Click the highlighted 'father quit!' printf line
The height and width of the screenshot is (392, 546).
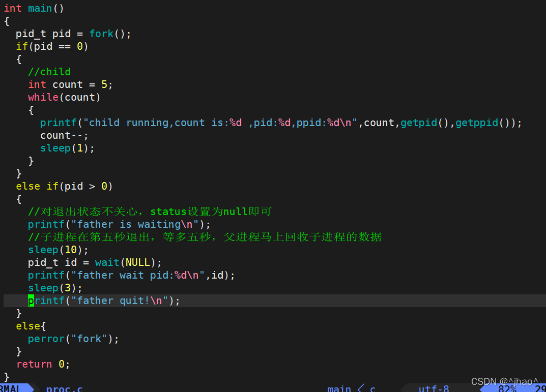coord(104,300)
